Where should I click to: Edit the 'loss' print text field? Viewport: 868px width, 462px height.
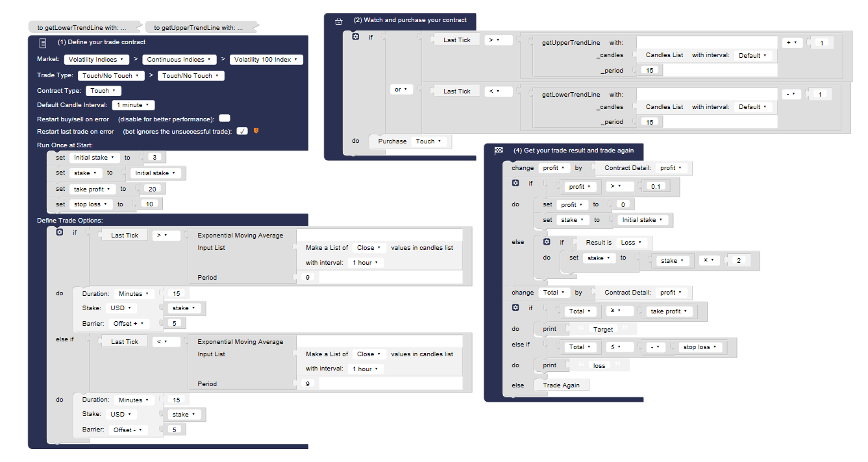[599, 366]
